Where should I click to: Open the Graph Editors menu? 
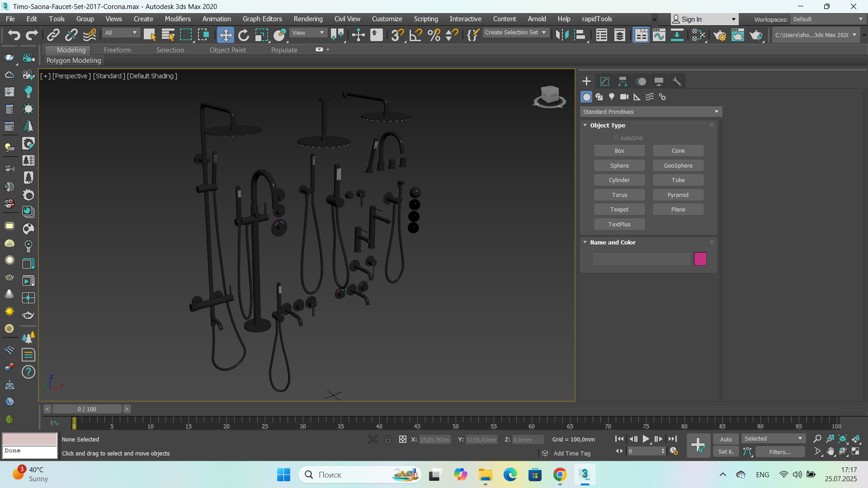pyautogui.click(x=262, y=19)
